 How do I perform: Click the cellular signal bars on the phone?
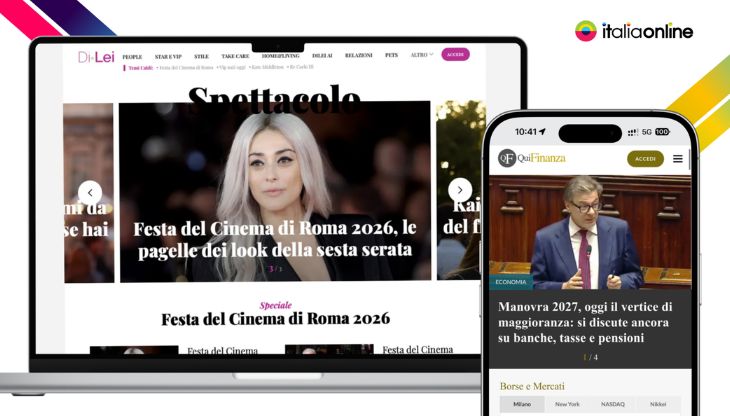632,133
